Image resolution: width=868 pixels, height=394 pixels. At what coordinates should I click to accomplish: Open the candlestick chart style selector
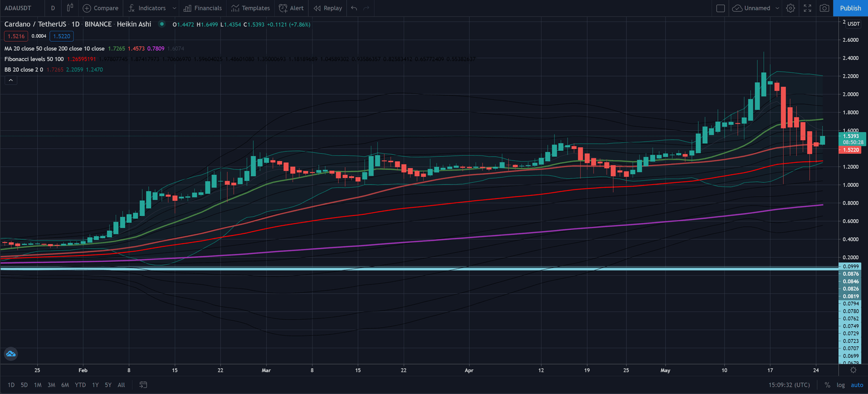pyautogui.click(x=69, y=8)
